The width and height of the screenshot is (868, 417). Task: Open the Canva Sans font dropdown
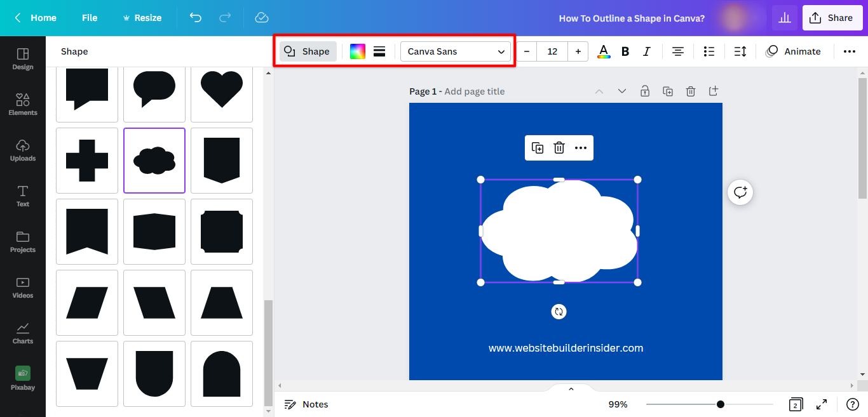coord(455,51)
